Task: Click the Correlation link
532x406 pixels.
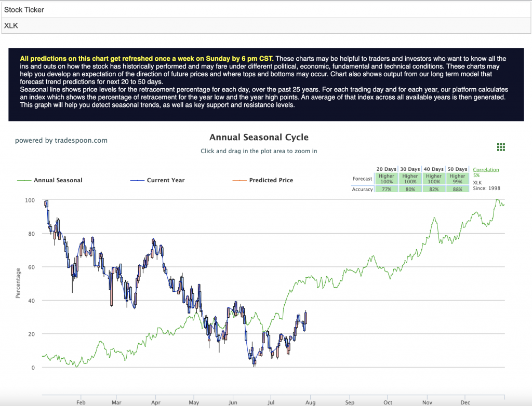Action: 486,170
